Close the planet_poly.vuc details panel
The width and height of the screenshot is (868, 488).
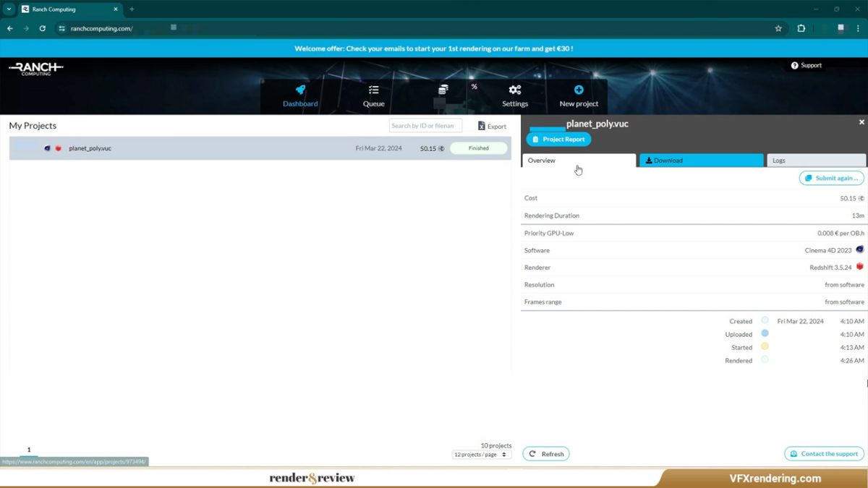coord(861,122)
